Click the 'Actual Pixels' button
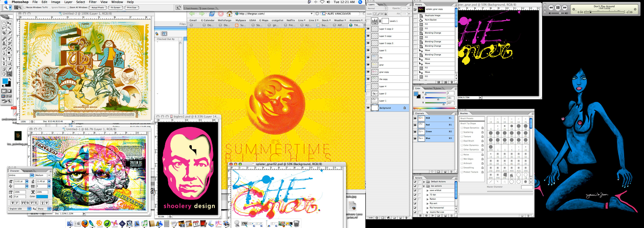 click(98, 7)
